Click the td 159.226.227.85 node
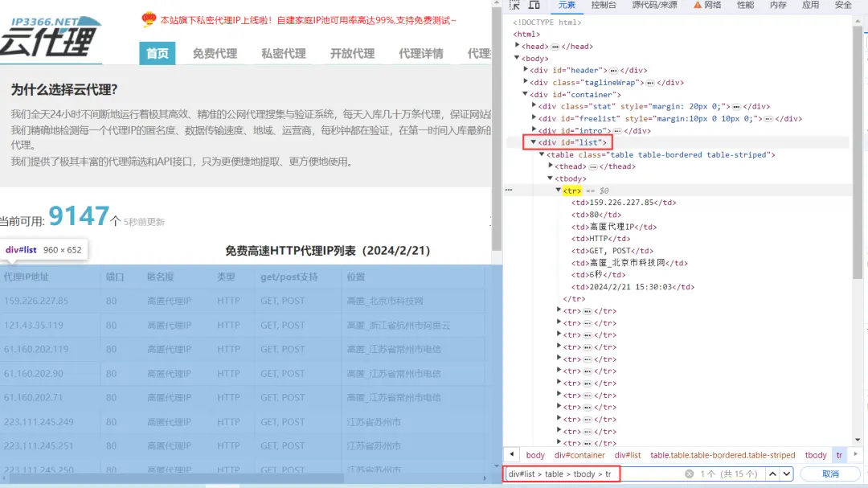The width and height of the screenshot is (868, 488). [x=624, y=203]
